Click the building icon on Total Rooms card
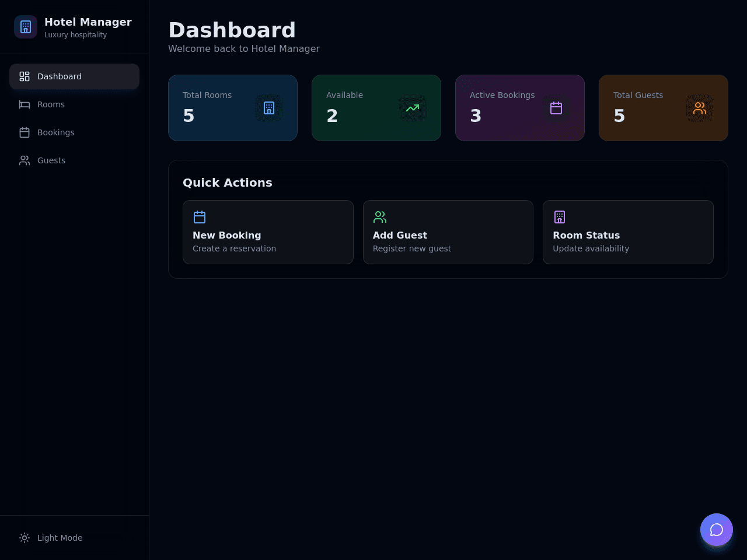 point(269,108)
